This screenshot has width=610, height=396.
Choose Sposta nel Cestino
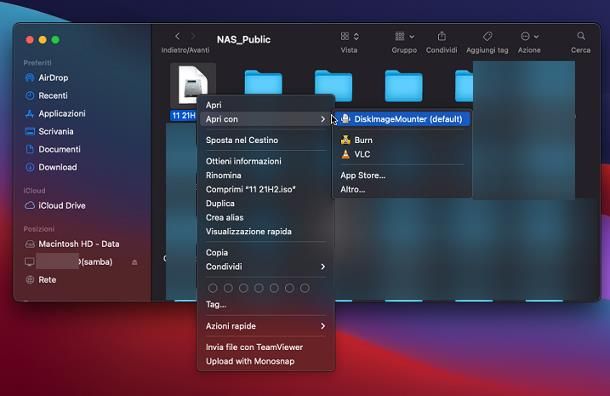(266, 140)
